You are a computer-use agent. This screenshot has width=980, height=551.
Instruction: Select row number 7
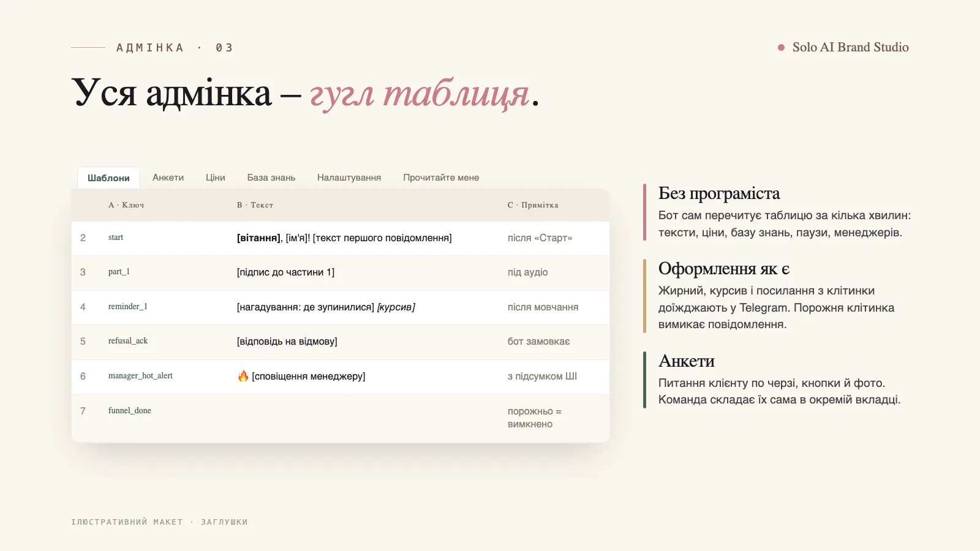tap(83, 411)
